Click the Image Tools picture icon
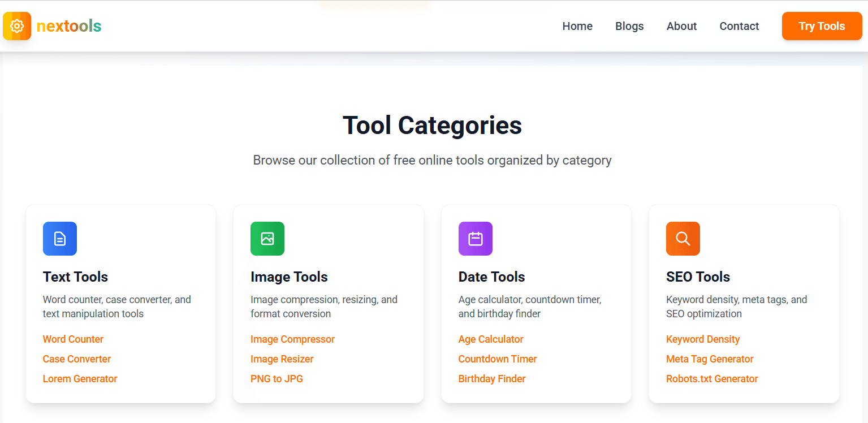Image resolution: width=868 pixels, height=423 pixels. coord(267,239)
